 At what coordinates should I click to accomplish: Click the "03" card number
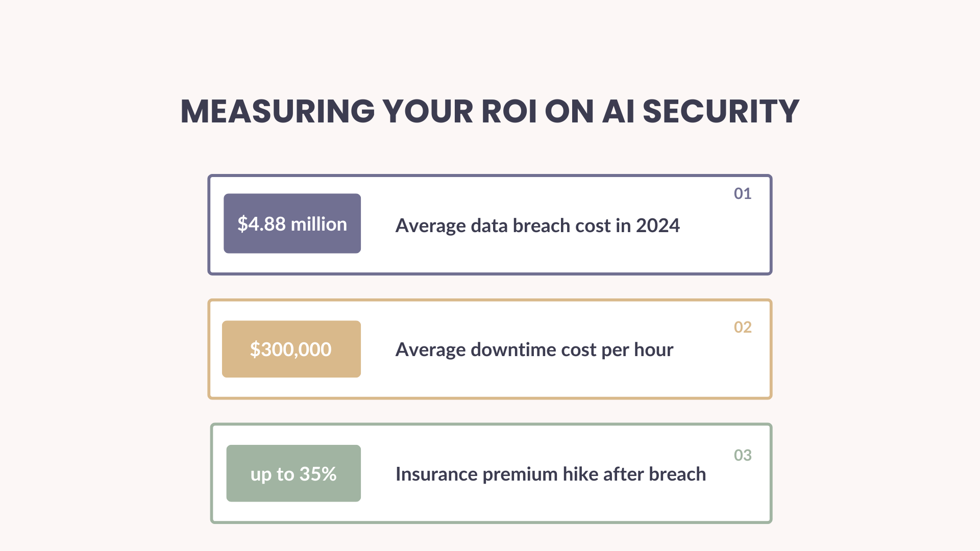(x=743, y=455)
